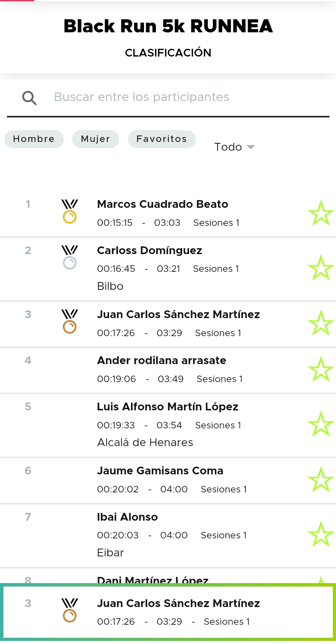Click the gold medal icon for Marcos Cuadrado
The width and height of the screenshot is (336, 644).
coord(70,211)
